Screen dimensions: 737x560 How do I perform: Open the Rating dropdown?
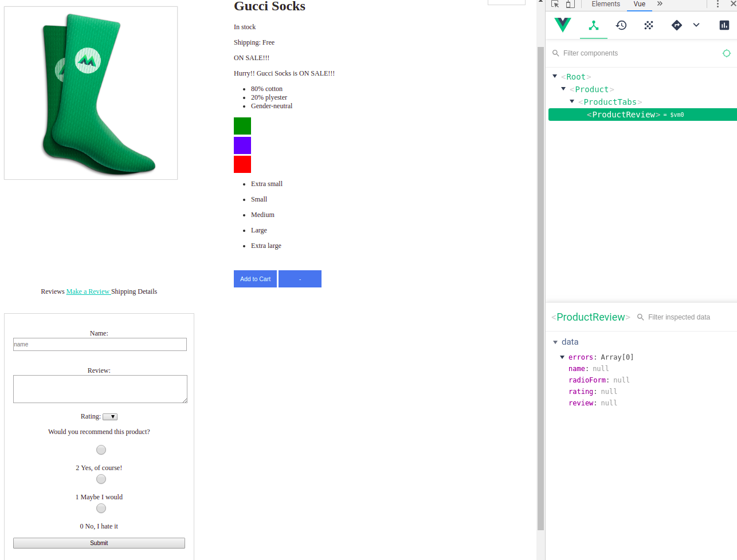point(110,417)
